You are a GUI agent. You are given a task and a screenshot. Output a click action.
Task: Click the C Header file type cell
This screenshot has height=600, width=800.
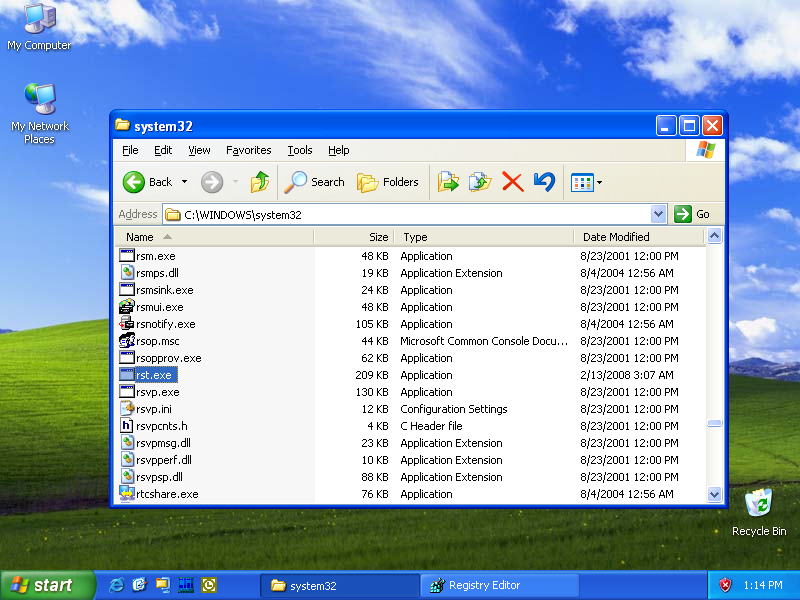pos(431,426)
